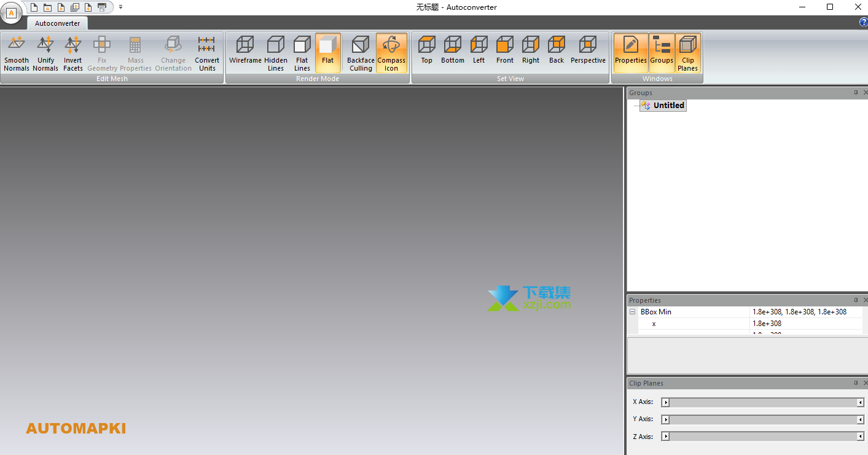Select Untitled in the Groups tree
Viewport: 868px width, 455px height.
click(x=668, y=105)
